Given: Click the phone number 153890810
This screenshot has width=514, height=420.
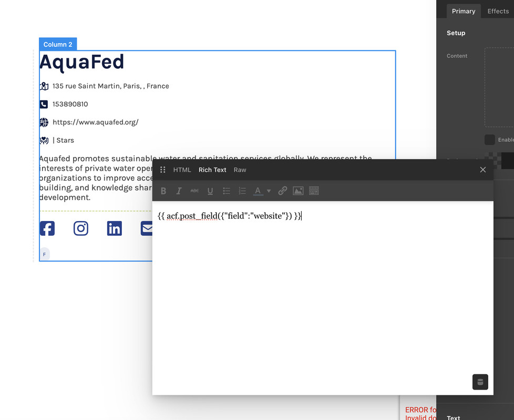Looking at the screenshot, I should (70, 104).
